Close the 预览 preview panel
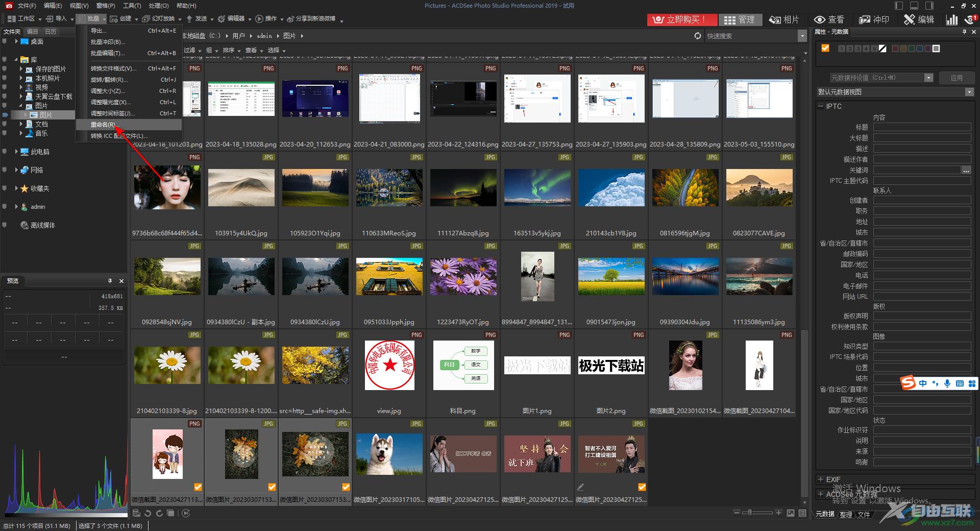Viewport: 980px width, 531px height. (x=121, y=281)
